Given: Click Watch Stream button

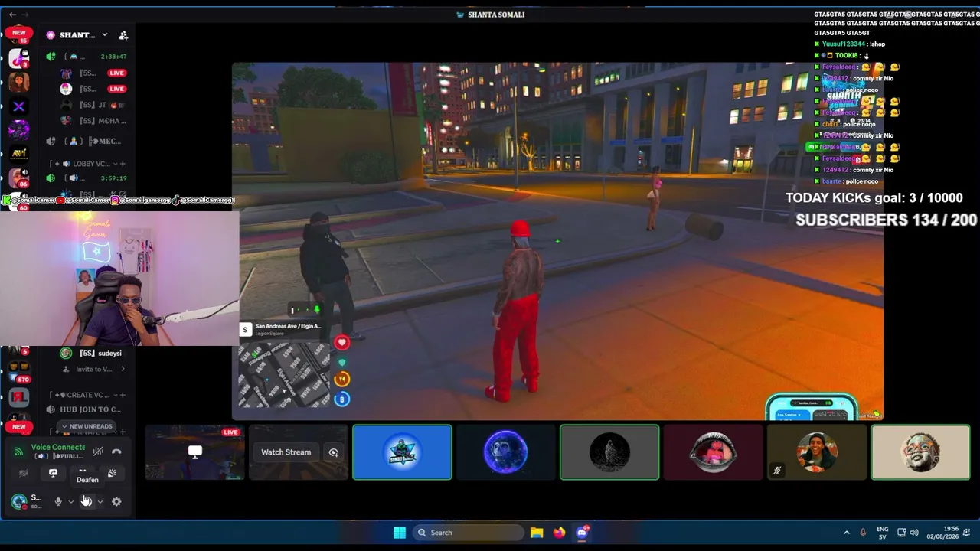Looking at the screenshot, I should tap(286, 452).
